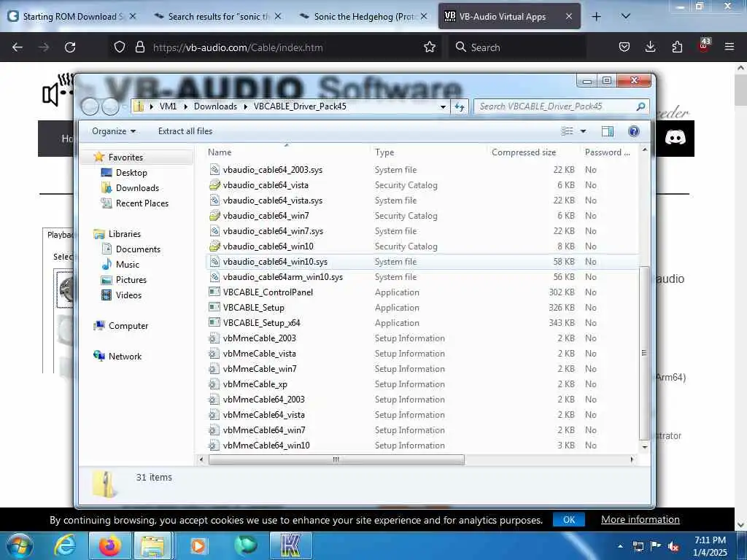The image size is (747, 560).
Task: Click the shield tracking protection icon
Action: tap(120, 47)
